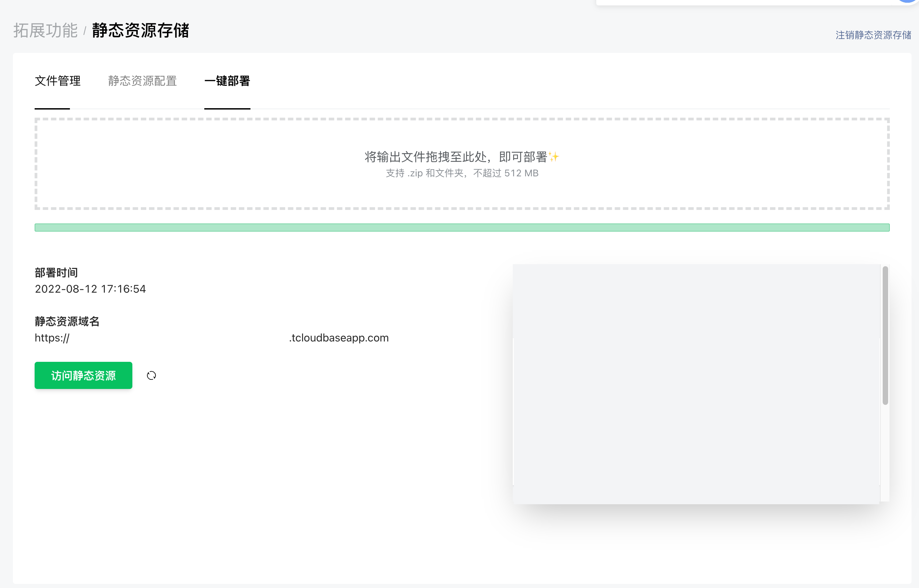Click the preview panel scrollbar thumb
This screenshot has width=919, height=588.
[885, 335]
